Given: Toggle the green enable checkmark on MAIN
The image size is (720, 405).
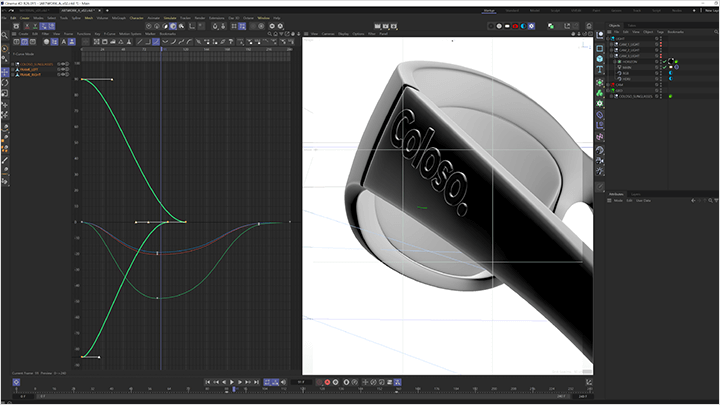Looking at the screenshot, I should [x=664, y=68].
